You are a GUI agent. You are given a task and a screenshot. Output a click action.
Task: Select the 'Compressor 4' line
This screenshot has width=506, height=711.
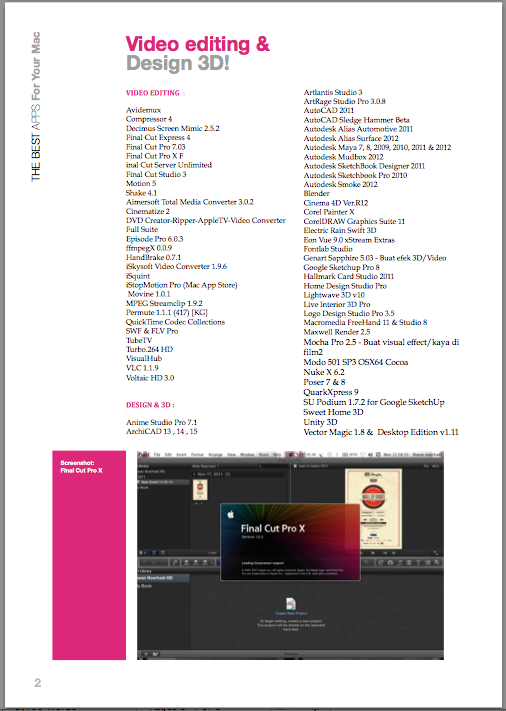point(149,119)
